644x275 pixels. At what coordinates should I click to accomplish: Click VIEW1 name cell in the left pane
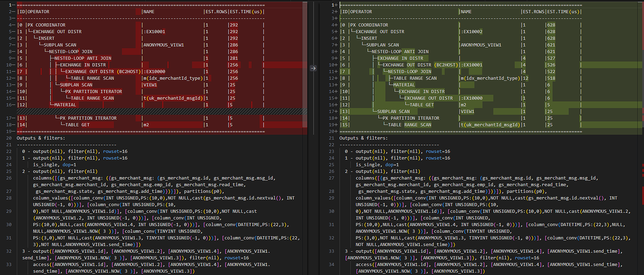click(150, 85)
